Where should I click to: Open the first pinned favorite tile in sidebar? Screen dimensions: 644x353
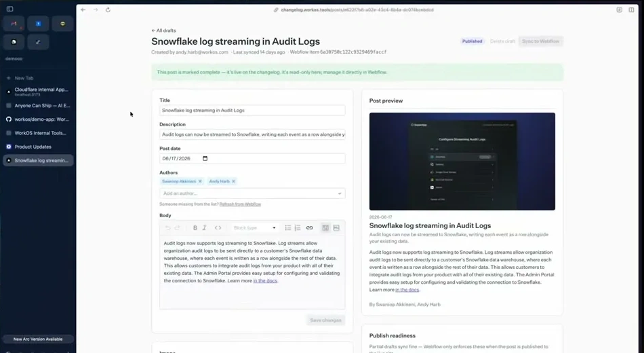[14, 24]
